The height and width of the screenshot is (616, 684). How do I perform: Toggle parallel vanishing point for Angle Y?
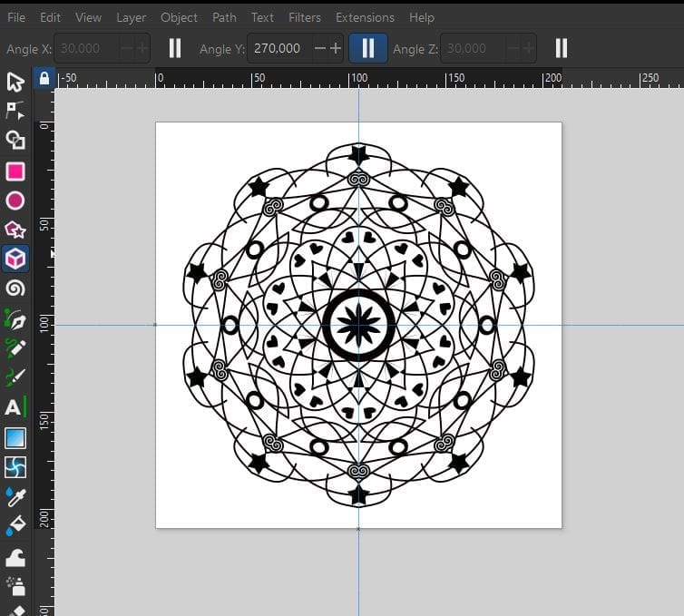tap(368, 48)
